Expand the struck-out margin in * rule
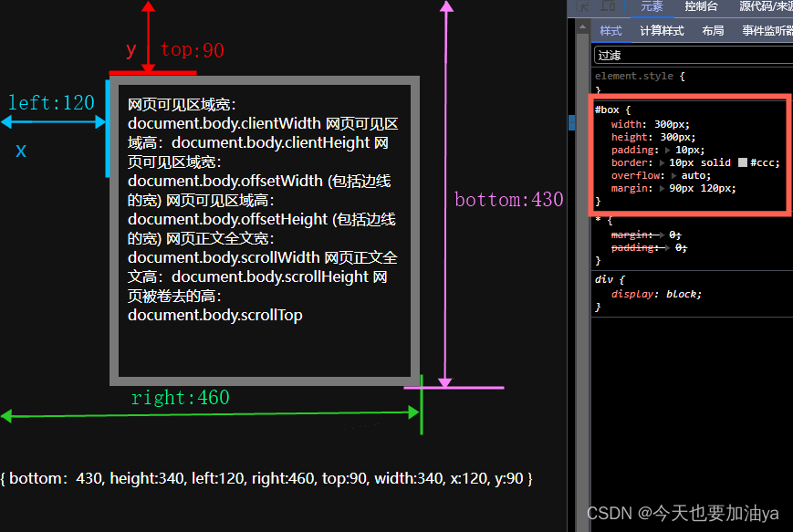The height and width of the screenshot is (532, 793). point(662,235)
